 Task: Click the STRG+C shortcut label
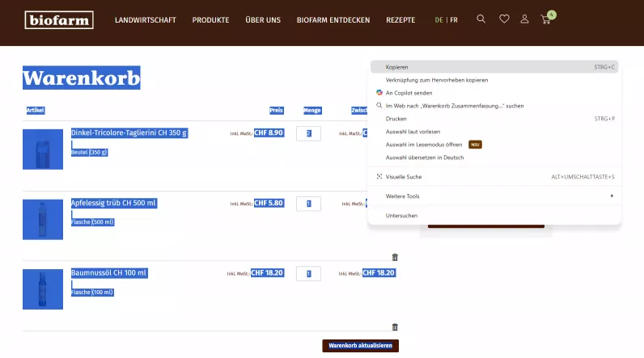(604, 67)
